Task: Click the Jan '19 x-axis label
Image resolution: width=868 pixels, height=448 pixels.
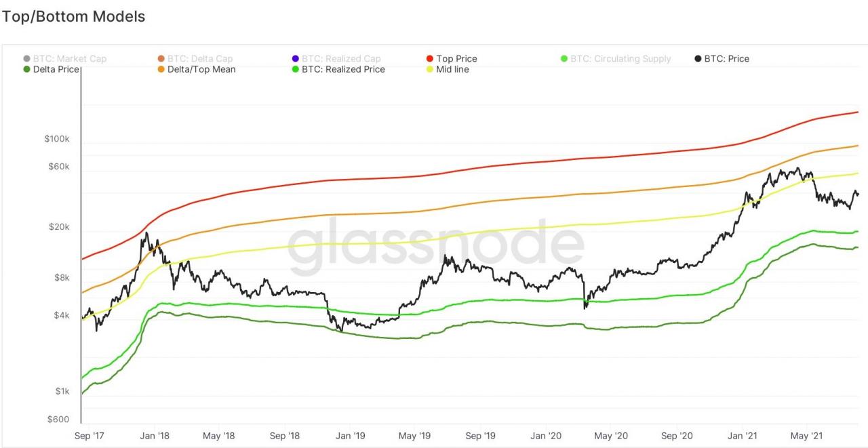Action: click(x=349, y=436)
